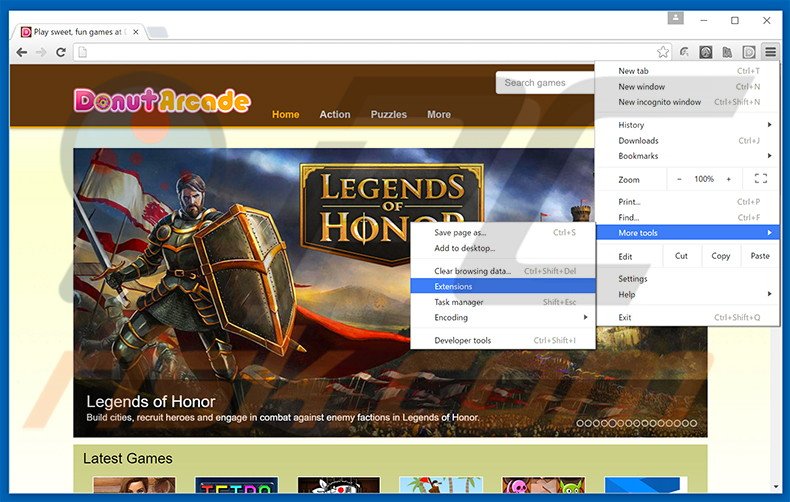
Task: Click the swirl extension icon beside the star
Action: coord(684,52)
